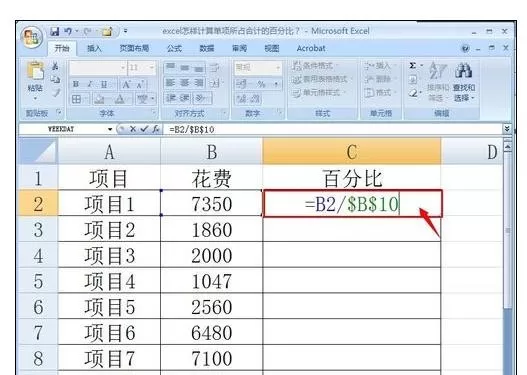527x375 pixels.
Task: Click the Decrease Indent icon
Action: (x=171, y=98)
